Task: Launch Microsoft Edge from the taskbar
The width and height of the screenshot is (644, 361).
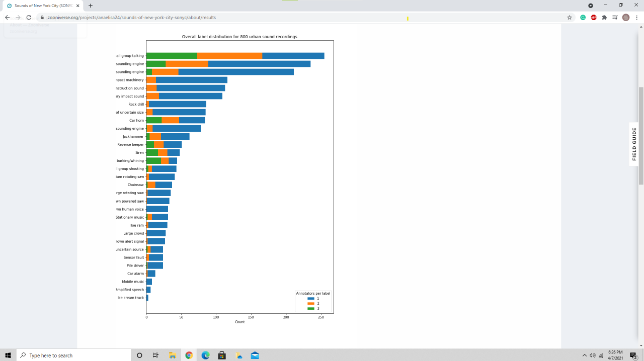Action: coord(205,355)
